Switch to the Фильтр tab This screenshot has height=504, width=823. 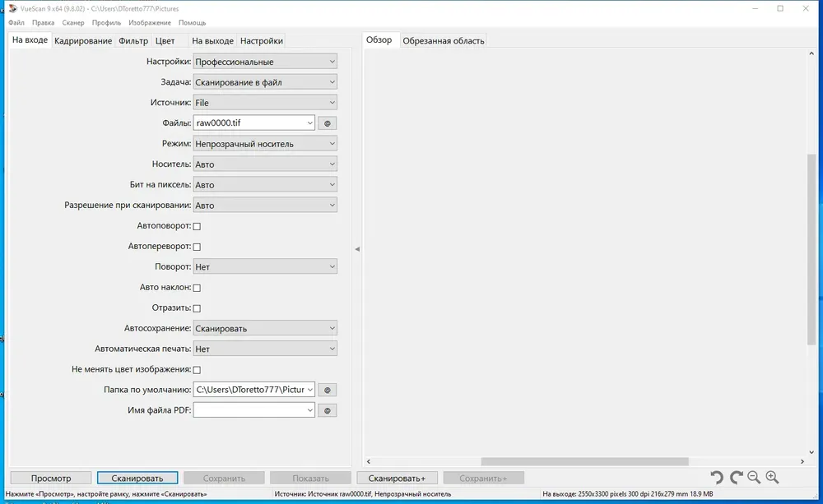[133, 41]
